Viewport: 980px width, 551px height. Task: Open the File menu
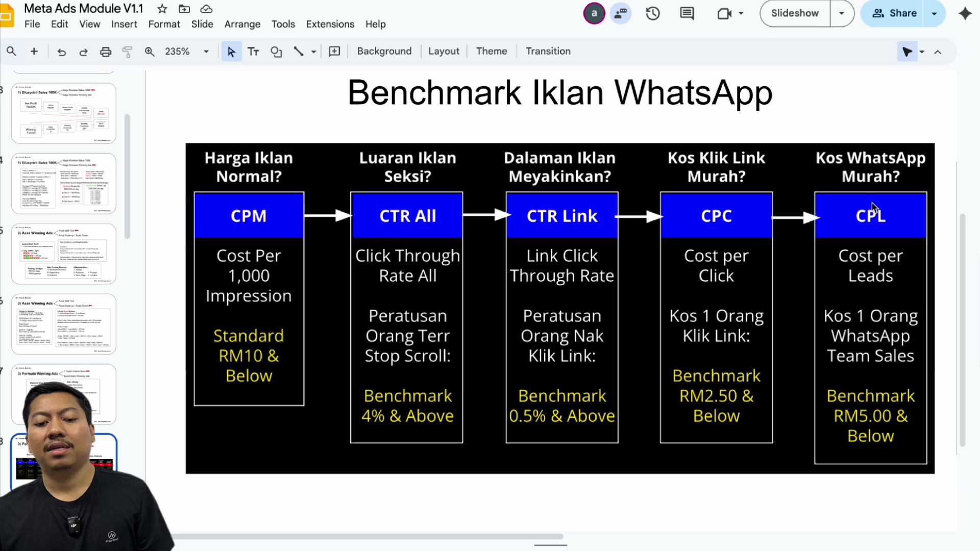pos(32,24)
